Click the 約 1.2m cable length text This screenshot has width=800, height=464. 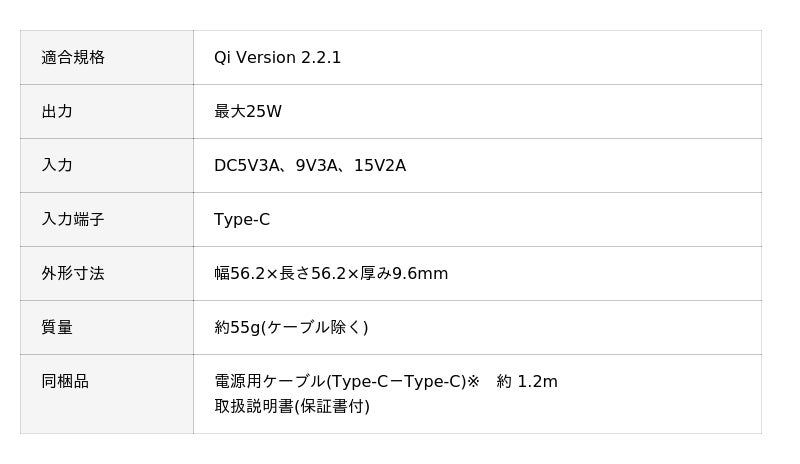[x=527, y=382]
